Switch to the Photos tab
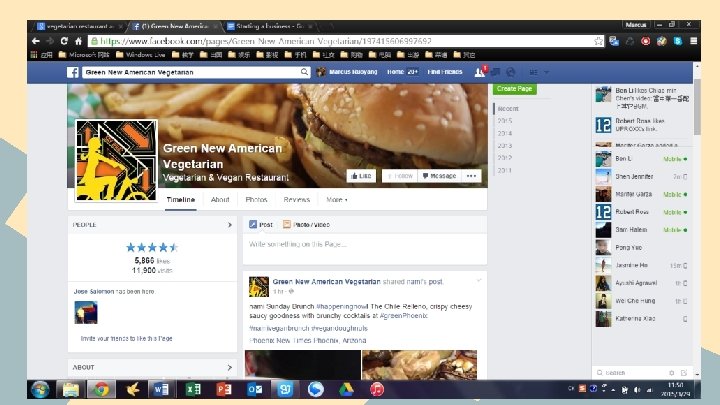 [x=256, y=200]
